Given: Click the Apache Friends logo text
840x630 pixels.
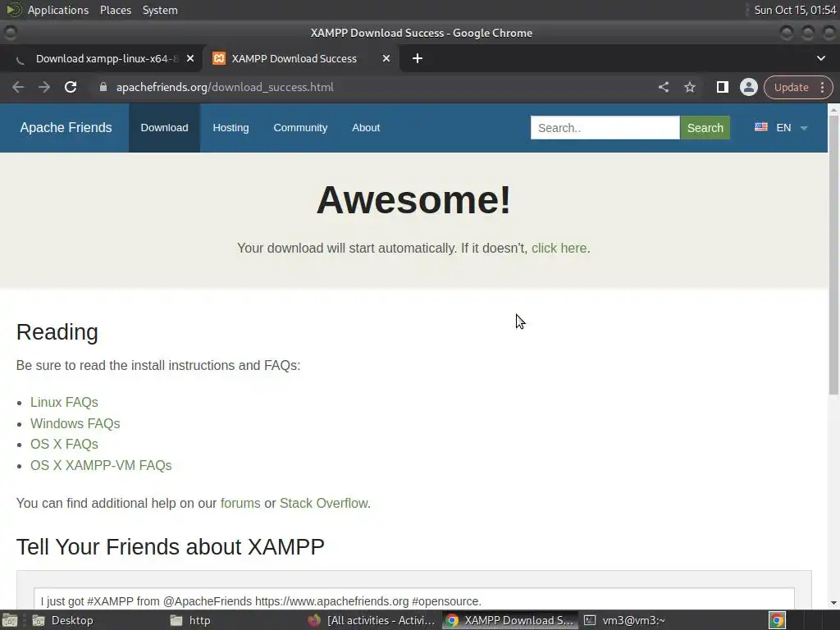Looking at the screenshot, I should pos(66,128).
